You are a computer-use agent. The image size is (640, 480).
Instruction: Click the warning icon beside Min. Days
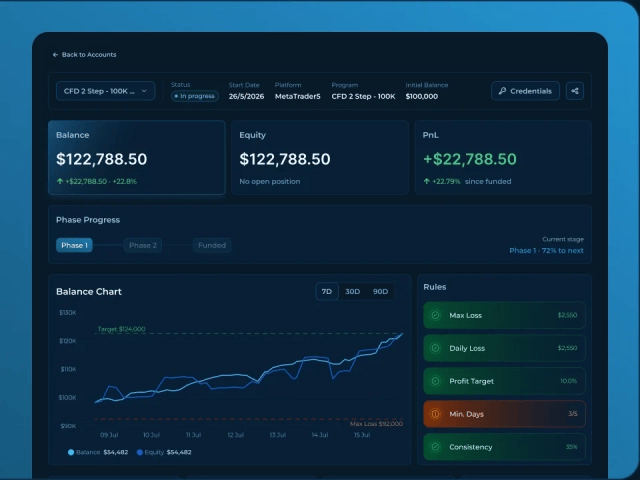tap(436, 414)
